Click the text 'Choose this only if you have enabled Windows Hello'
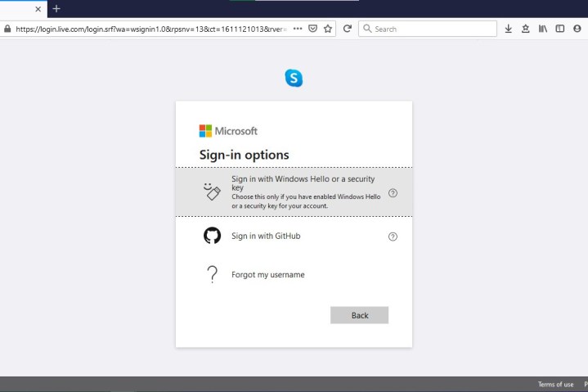588x392 pixels. [x=306, y=196]
